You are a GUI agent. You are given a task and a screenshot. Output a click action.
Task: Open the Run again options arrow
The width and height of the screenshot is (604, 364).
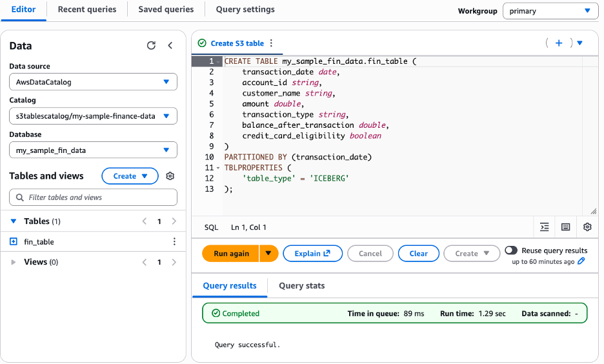269,254
